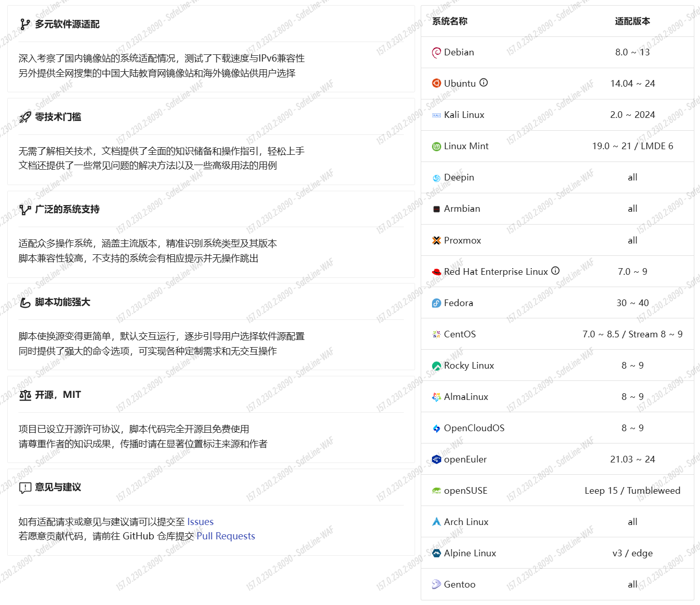The width and height of the screenshot is (700, 605).
Task: Select the Alpine Linux name
Action: [470, 553]
